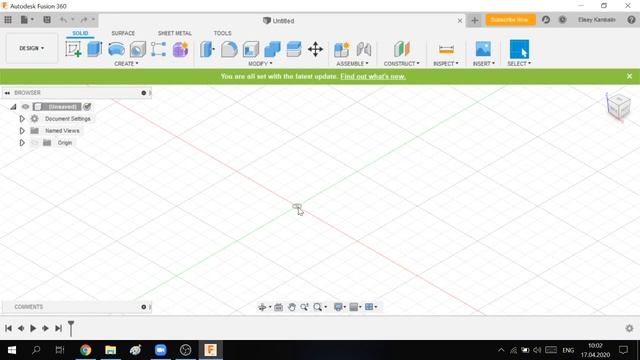Switch to the SOLID tab
This screenshot has height=360, width=640.
(80, 33)
